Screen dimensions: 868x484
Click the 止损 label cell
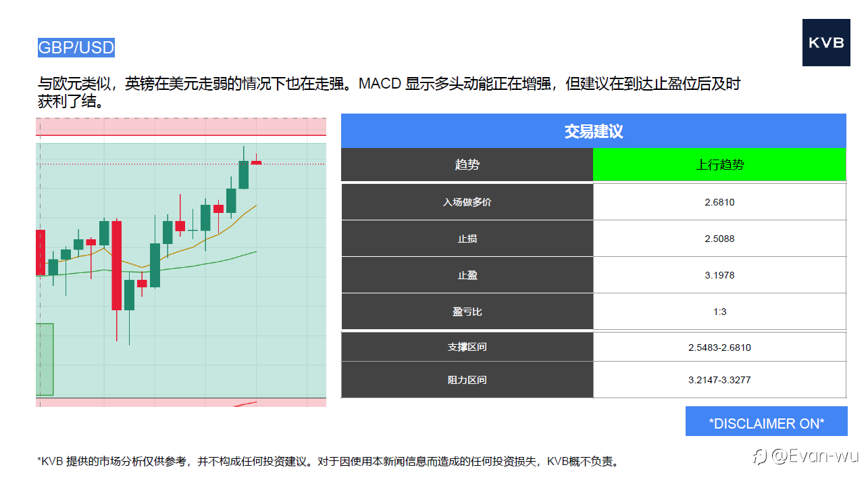click(467, 239)
